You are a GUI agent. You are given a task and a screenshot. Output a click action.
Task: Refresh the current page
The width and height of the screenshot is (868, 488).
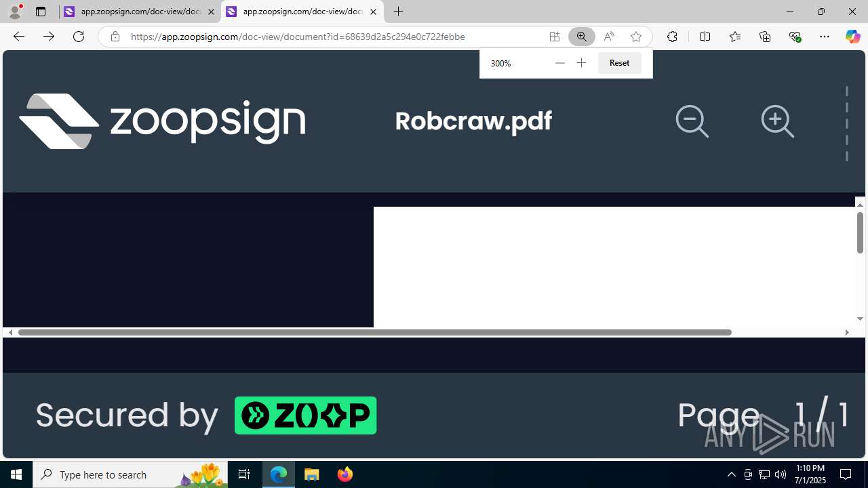(x=79, y=37)
